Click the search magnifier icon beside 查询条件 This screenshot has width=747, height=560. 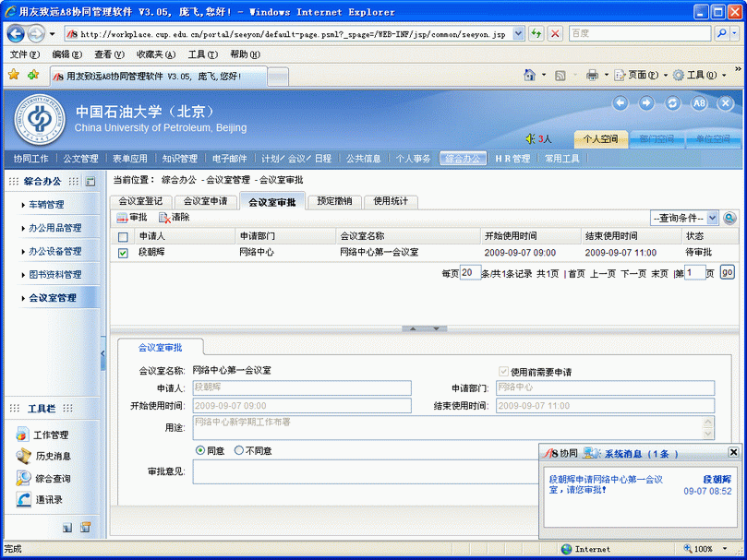(x=729, y=219)
